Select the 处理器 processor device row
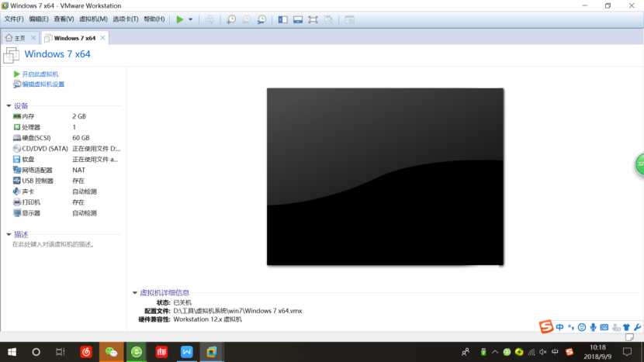 pyautogui.click(x=66, y=127)
